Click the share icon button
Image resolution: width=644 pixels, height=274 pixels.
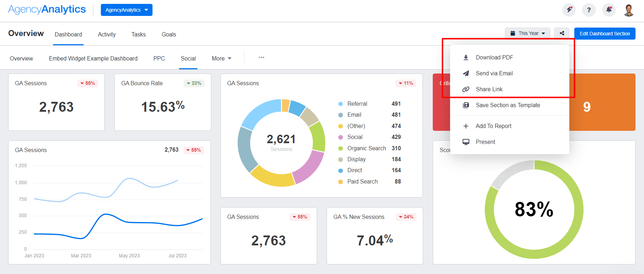point(562,33)
